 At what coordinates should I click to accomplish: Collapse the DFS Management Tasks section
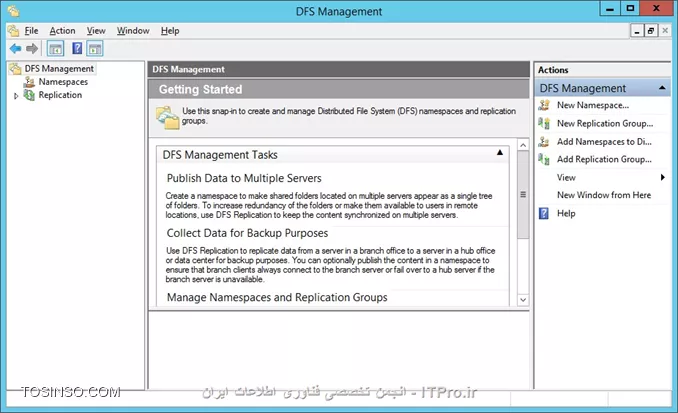499,152
